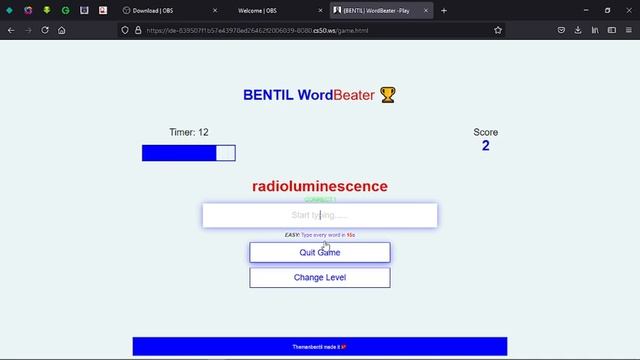Click the Quit Game button
Image resolution: width=640 pixels, height=360 pixels.
(320, 252)
